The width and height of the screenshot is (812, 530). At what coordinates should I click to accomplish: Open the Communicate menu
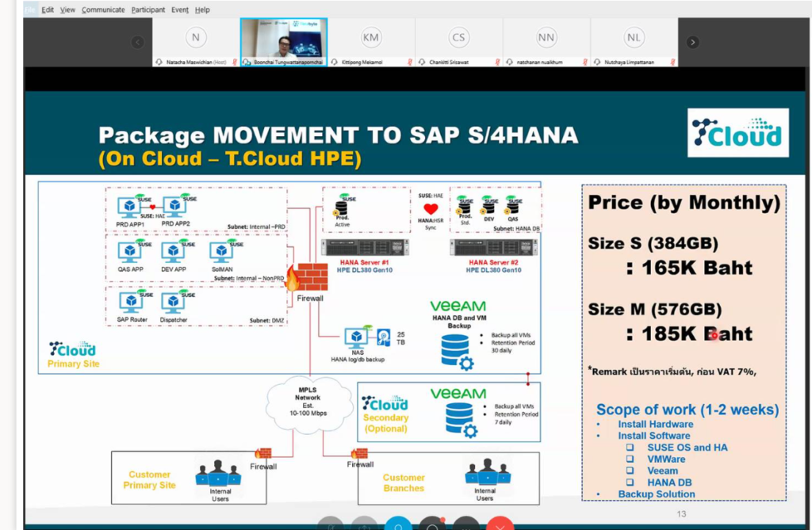(x=103, y=10)
